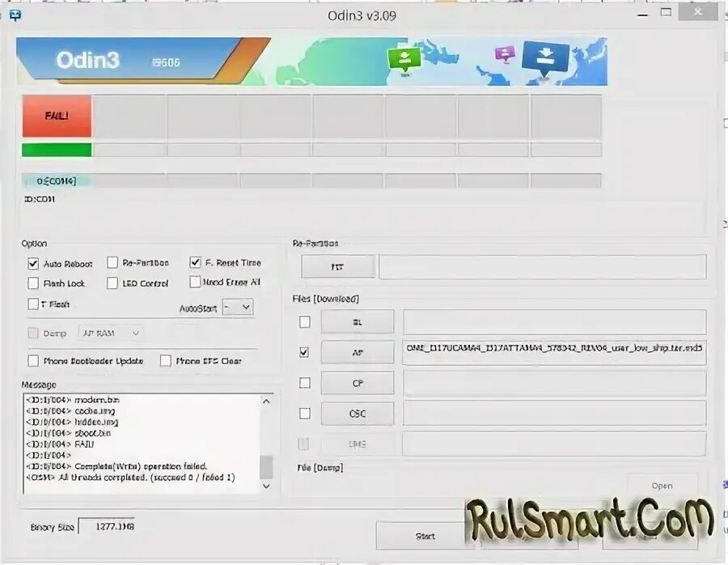Click the BL file path field

(554, 322)
